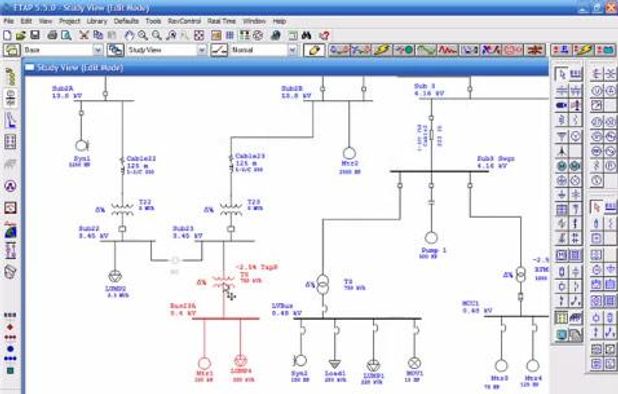The height and width of the screenshot is (394, 618).
Task: Click the presentation icon left of Study View
Action: (116, 50)
